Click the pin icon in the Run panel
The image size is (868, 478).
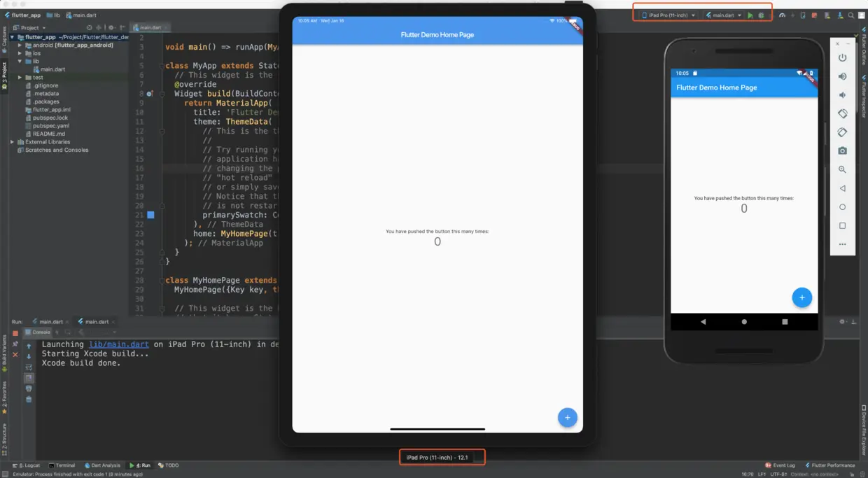coord(15,344)
